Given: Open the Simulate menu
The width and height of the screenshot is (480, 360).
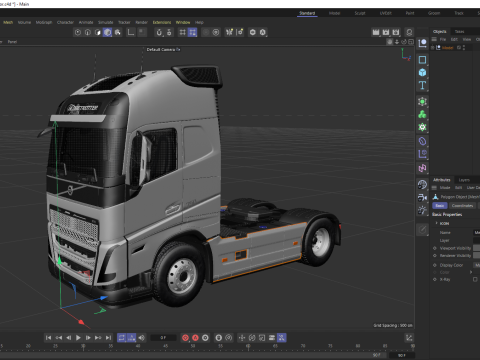Looking at the screenshot, I should point(106,22).
